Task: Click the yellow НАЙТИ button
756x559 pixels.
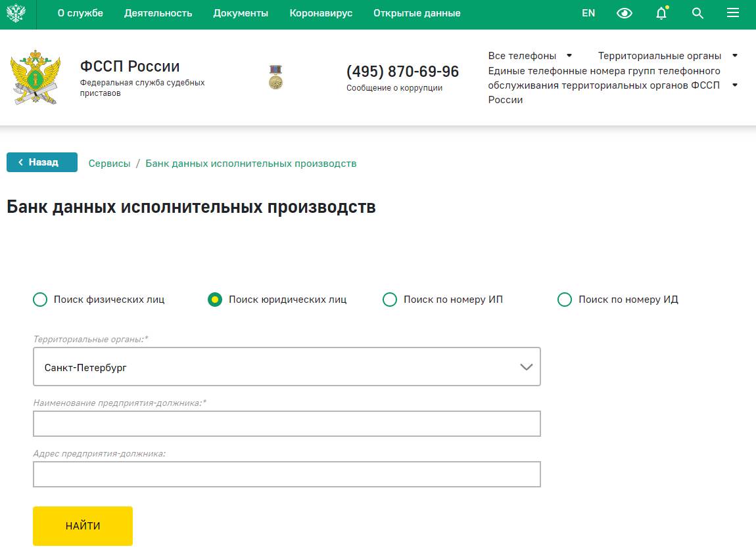Action: tap(83, 525)
